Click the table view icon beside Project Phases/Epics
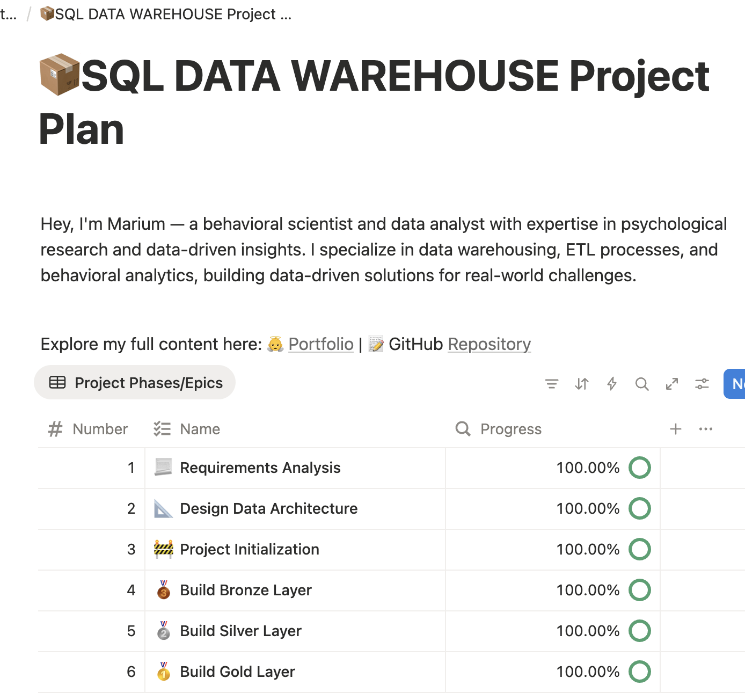The image size is (745, 700). pos(57,382)
